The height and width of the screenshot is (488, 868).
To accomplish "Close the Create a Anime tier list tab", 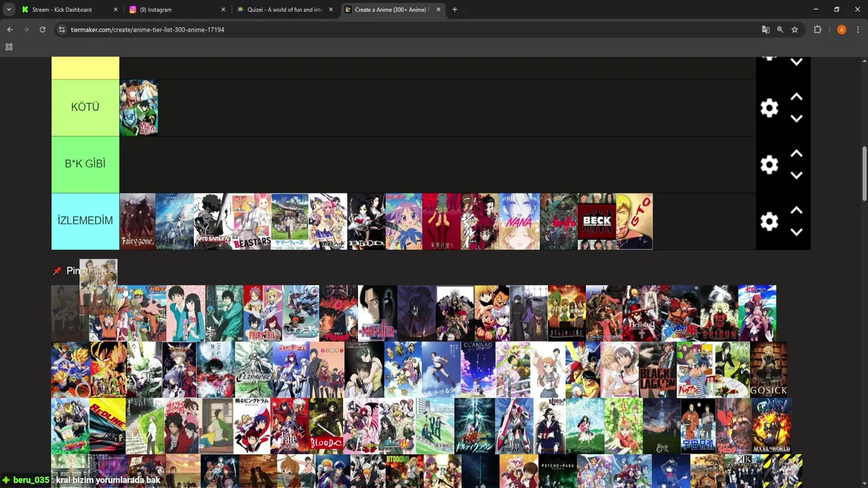I will [438, 9].
